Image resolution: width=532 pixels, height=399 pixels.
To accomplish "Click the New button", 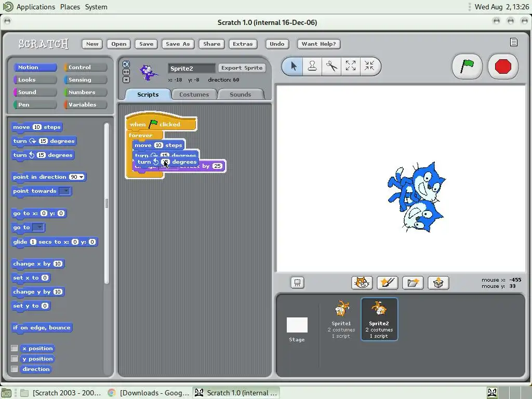I will pyautogui.click(x=92, y=44).
